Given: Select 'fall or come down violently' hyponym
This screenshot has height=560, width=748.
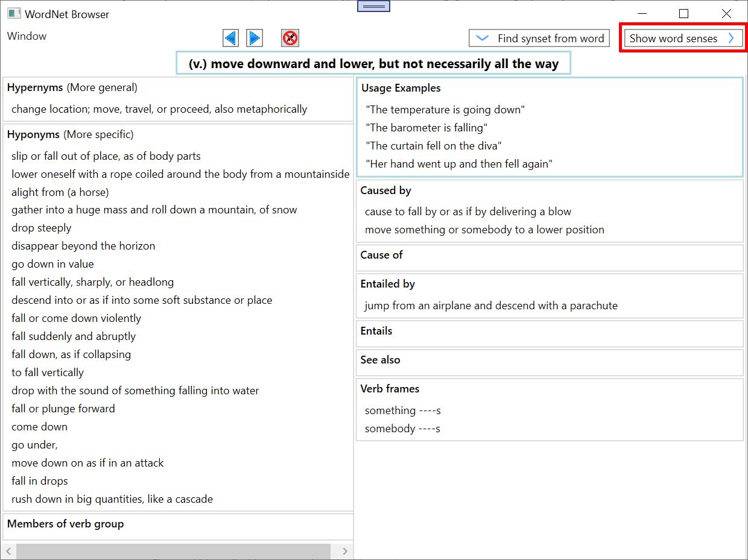Looking at the screenshot, I should click(x=76, y=318).
